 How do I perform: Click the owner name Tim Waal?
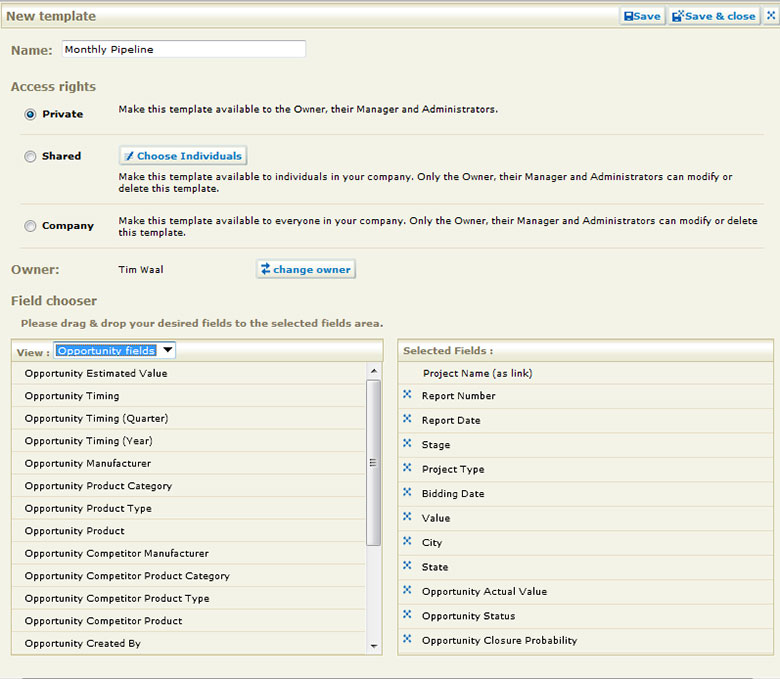(x=141, y=269)
